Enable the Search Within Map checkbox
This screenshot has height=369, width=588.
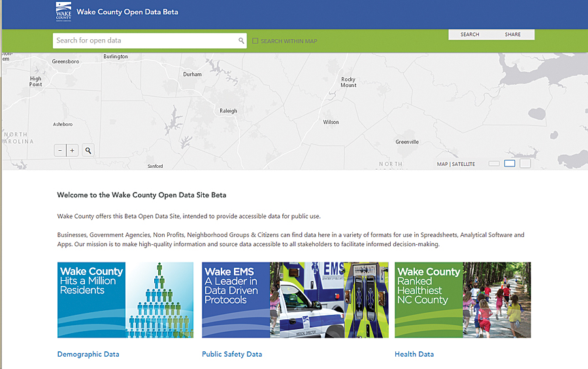(255, 41)
